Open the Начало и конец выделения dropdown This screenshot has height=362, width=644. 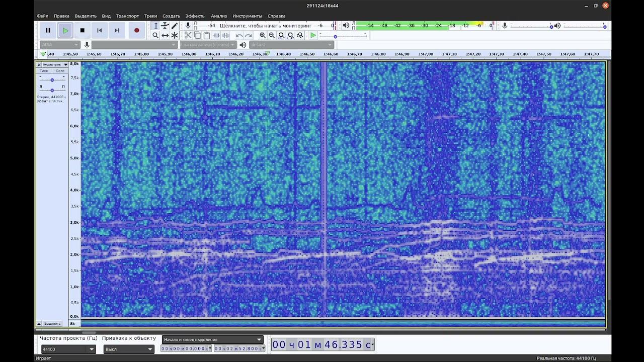click(213, 339)
